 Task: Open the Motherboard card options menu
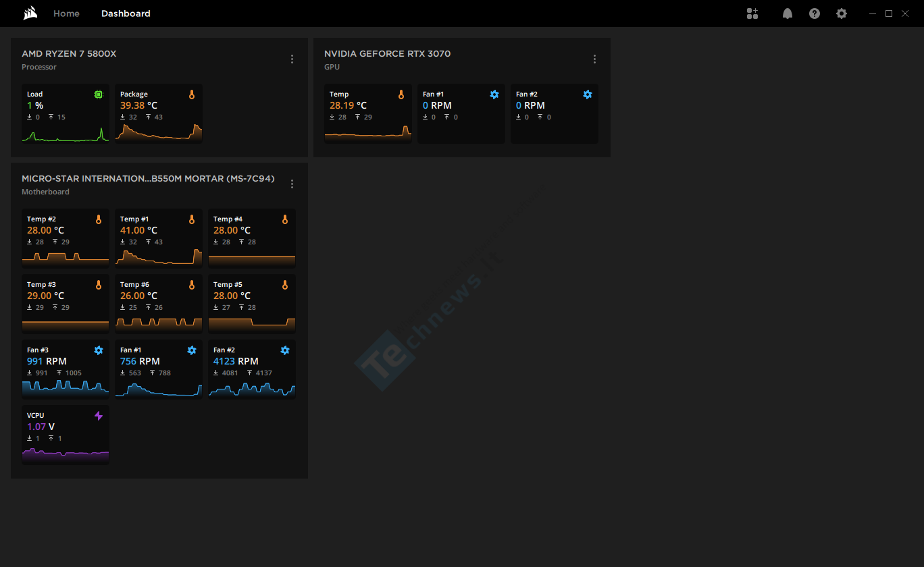click(x=292, y=184)
